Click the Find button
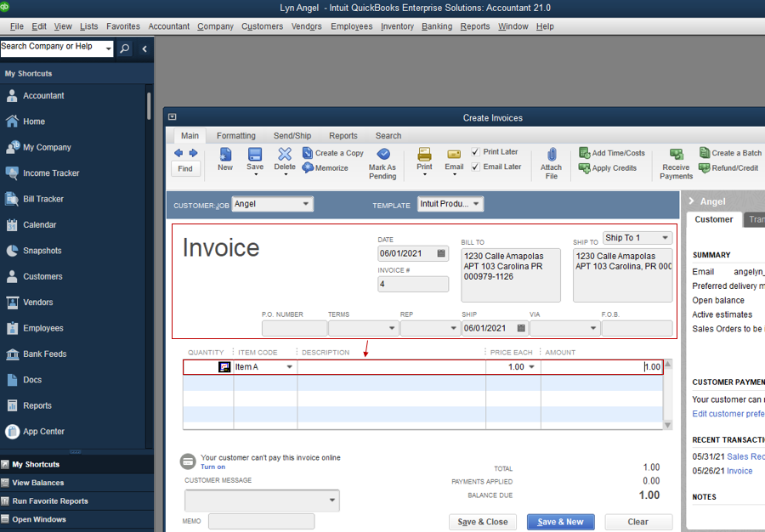The width and height of the screenshot is (765, 532). tap(185, 169)
